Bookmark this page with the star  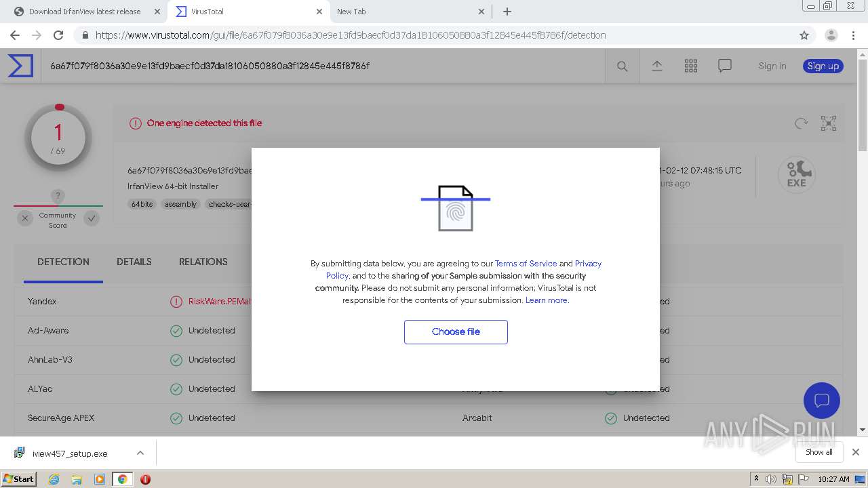point(804,35)
